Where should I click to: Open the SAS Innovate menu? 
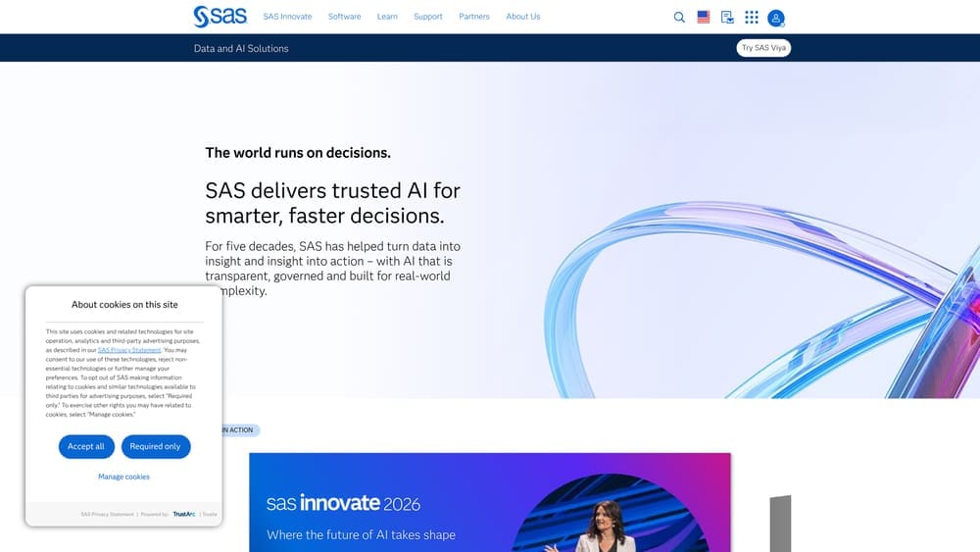[x=287, y=17]
